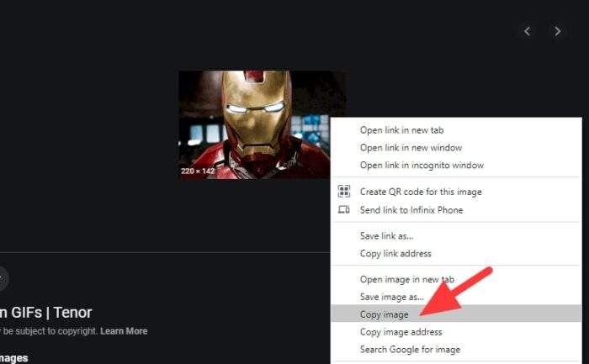Open the GIFs | Tenor title link

(x=45, y=312)
